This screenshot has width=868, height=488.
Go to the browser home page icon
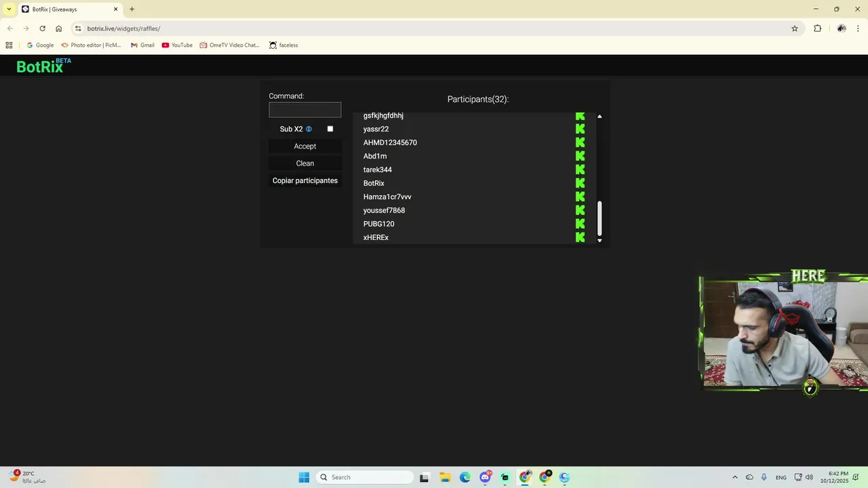coord(59,28)
